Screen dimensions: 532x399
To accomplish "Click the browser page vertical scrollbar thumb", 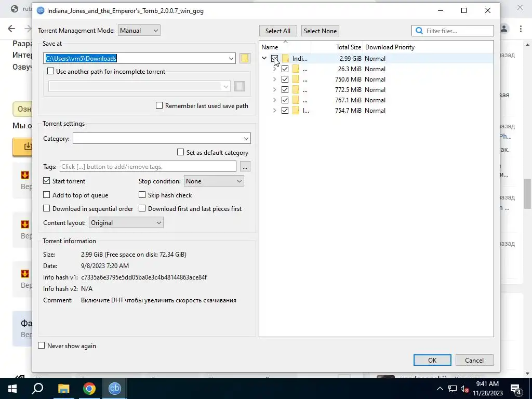I will tap(528, 193).
